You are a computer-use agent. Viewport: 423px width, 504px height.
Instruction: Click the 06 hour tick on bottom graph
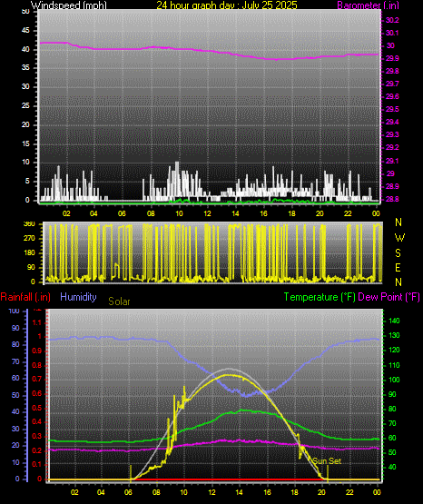[128, 492]
